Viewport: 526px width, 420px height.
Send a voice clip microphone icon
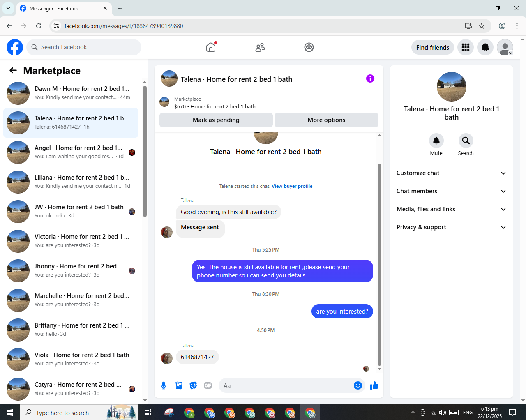[x=164, y=385]
